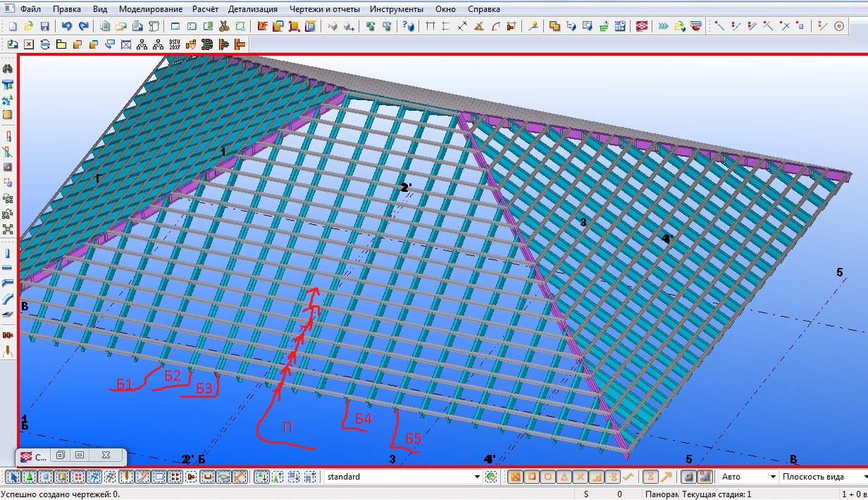
Task: Click the binoculars icon in the left toolbar
Action: click(8, 68)
